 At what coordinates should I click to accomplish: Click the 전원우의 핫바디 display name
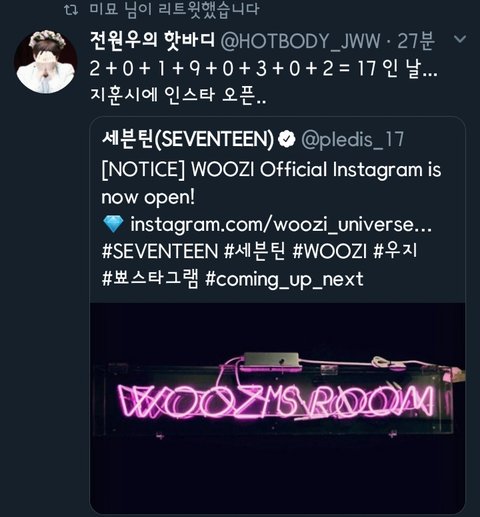152,41
